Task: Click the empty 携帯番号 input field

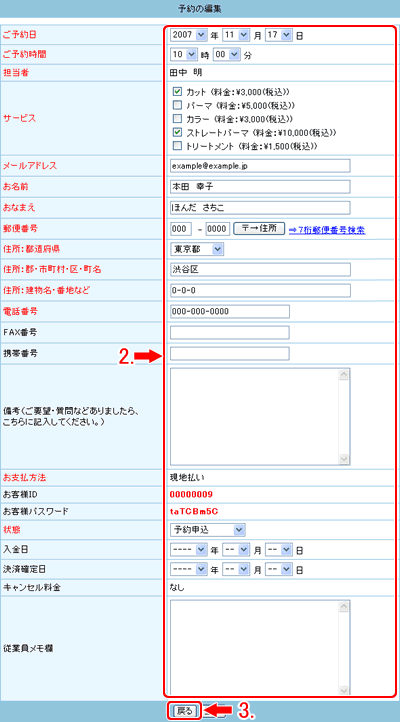Action: click(230, 353)
